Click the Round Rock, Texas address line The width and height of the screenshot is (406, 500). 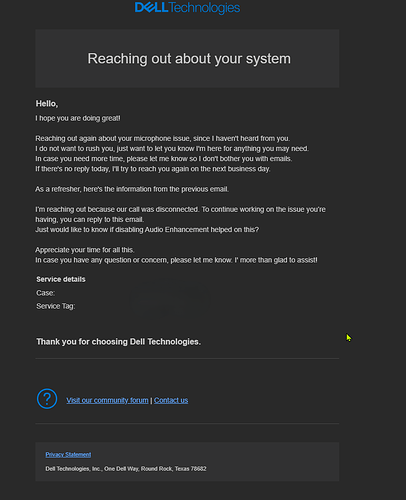(x=126, y=469)
